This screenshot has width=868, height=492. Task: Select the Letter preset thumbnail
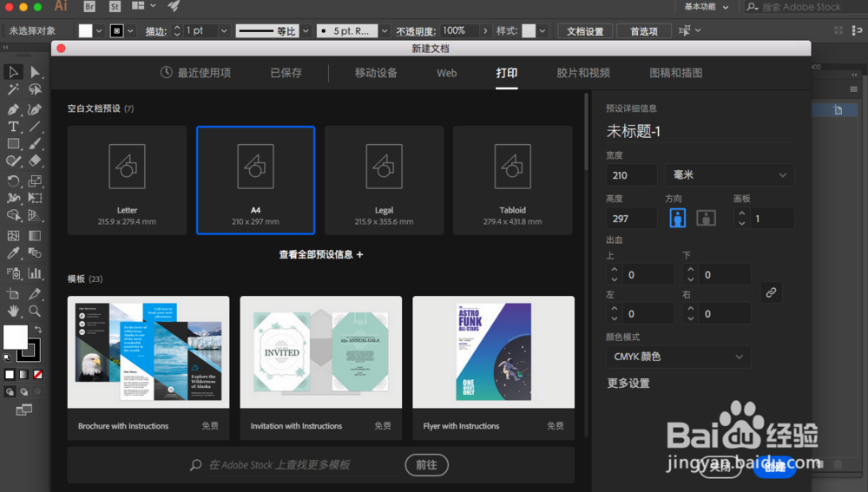click(127, 180)
